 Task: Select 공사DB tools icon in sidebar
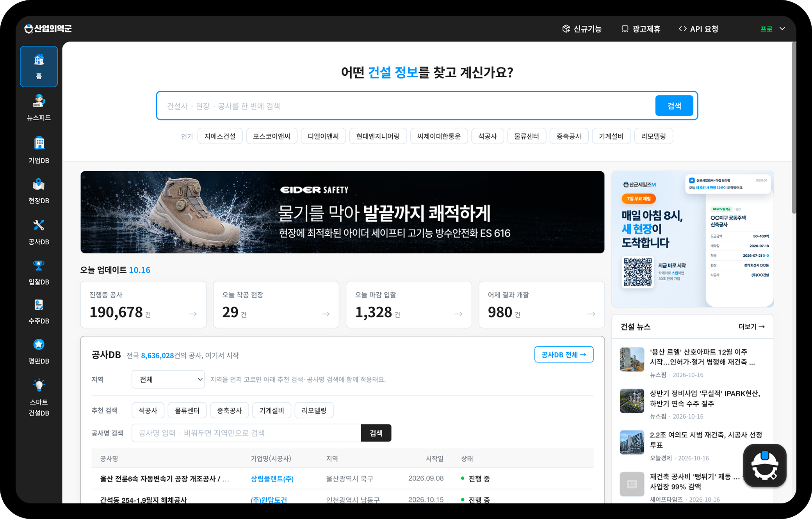pyautogui.click(x=39, y=232)
